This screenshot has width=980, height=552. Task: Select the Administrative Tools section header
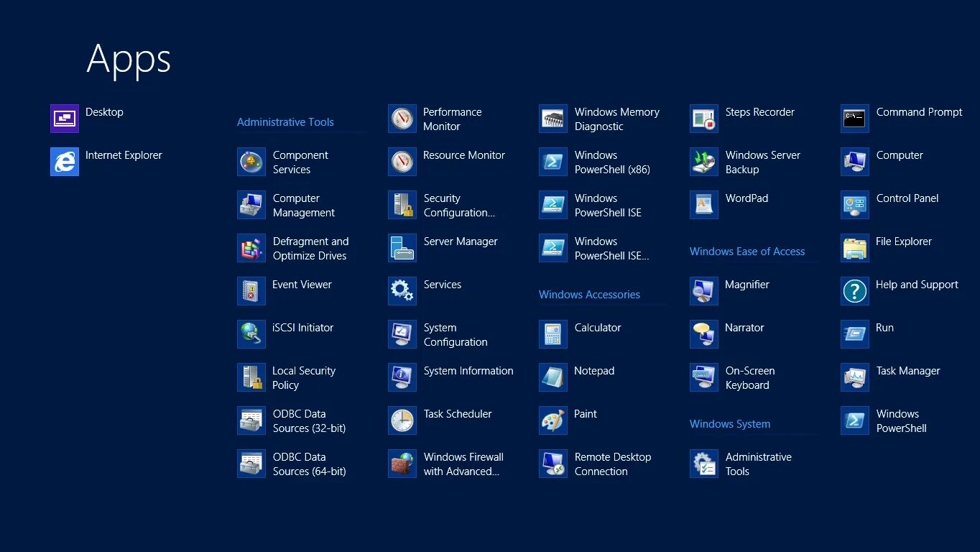285,121
